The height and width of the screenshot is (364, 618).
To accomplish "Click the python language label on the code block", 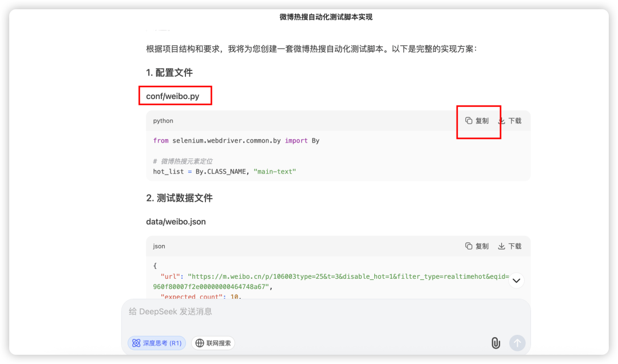I will [x=163, y=121].
